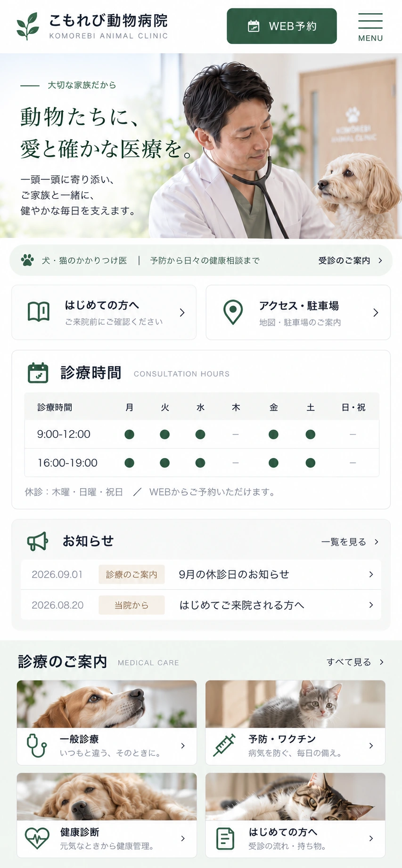Click chevron on はじめてご来院される方へ row
The width and height of the screenshot is (402, 868).
click(x=371, y=605)
